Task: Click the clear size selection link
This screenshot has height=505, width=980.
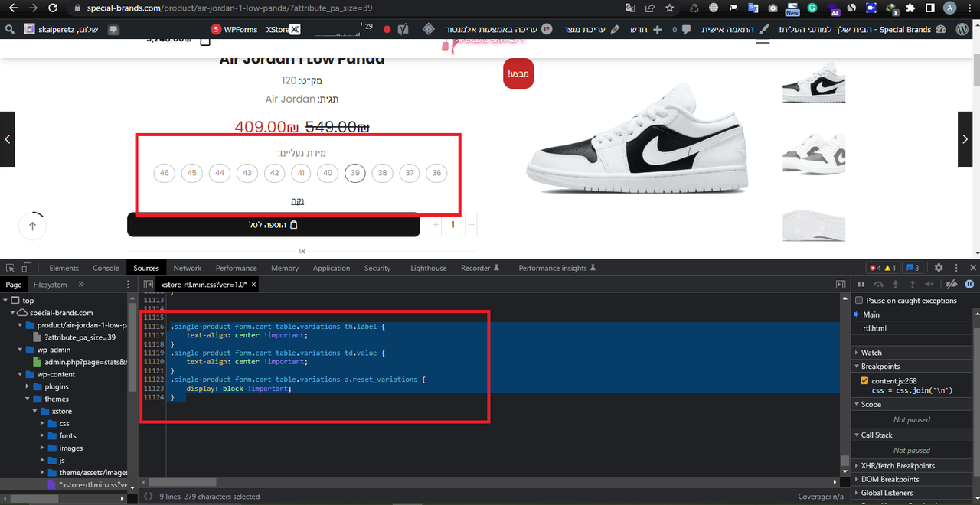Action: tap(298, 201)
